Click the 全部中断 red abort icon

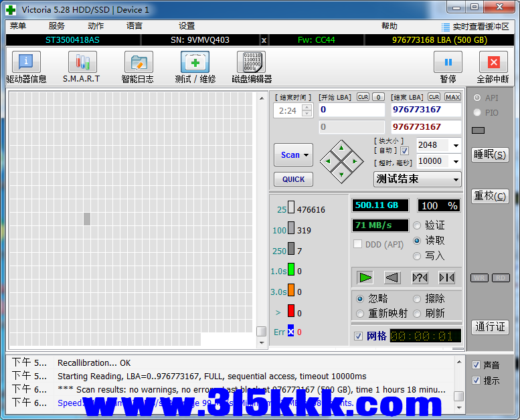[x=493, y=62]
